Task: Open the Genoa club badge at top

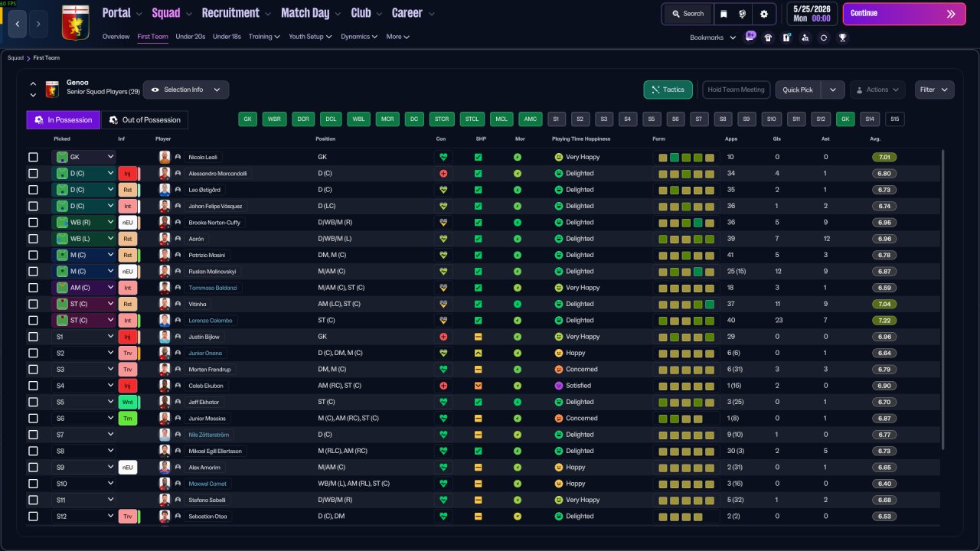Action: pos(75,21)
